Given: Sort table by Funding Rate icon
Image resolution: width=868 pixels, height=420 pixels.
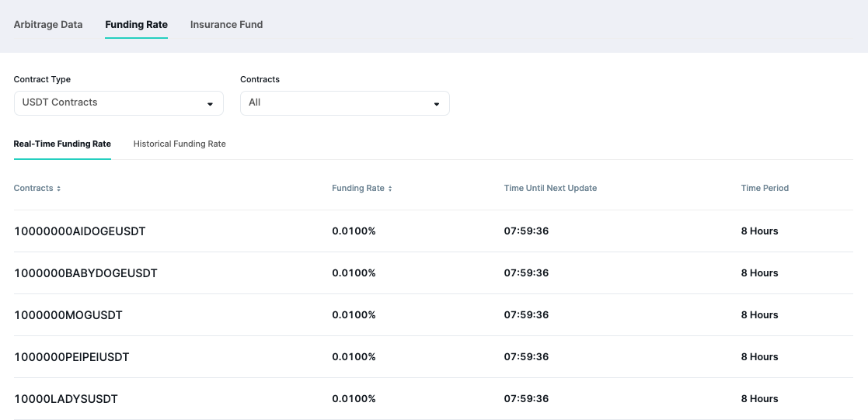Looking at the screenshot, I should [390, 189].
